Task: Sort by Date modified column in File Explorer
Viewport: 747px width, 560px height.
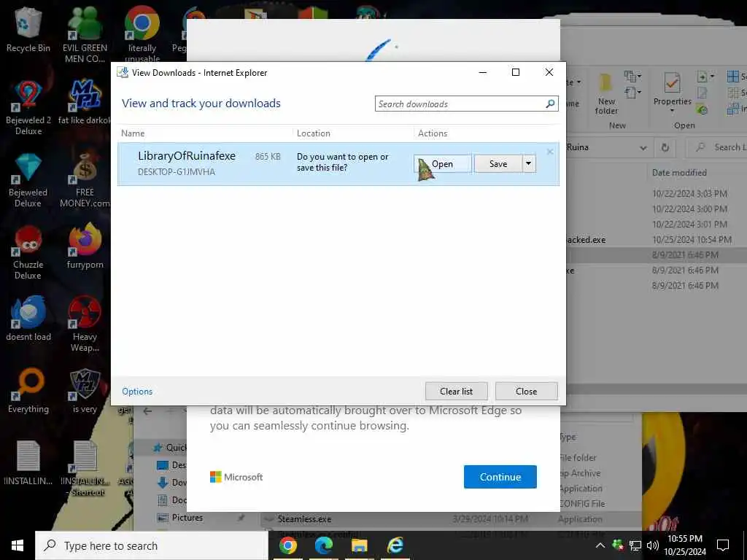Action: click(x=679, y=172)
